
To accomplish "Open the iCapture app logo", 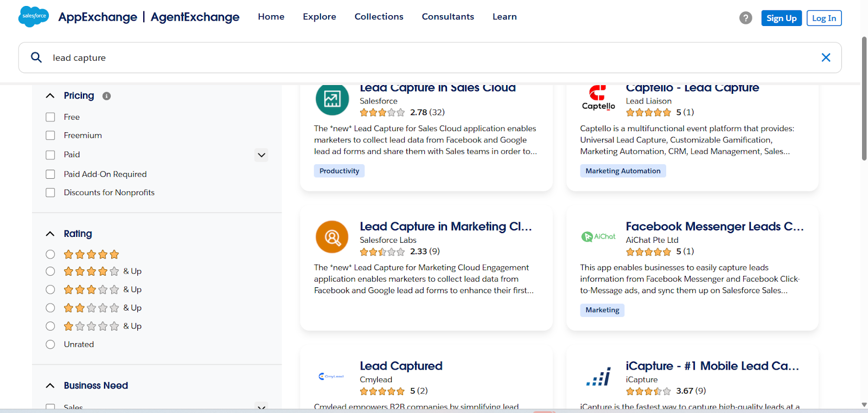I will click(598, 376).
